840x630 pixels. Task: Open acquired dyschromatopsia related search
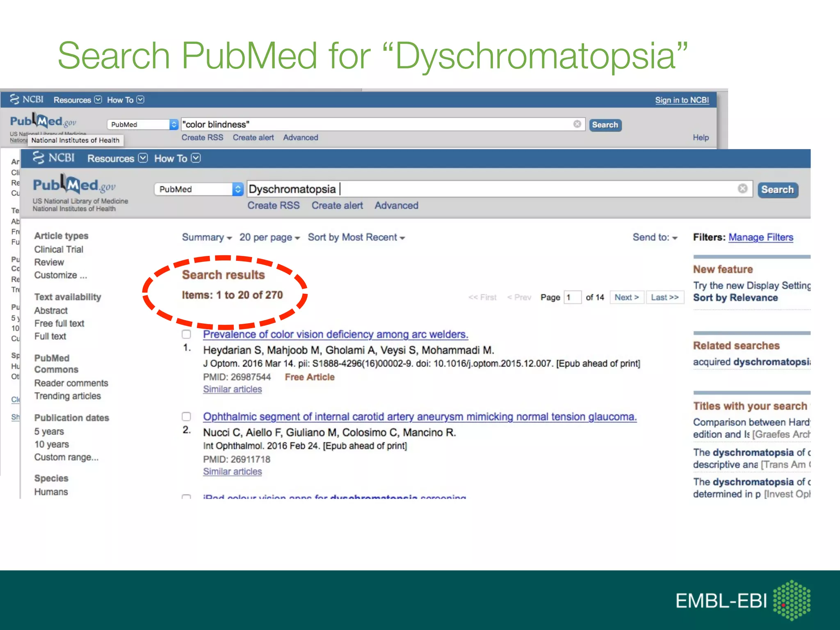tap(751, 362)
